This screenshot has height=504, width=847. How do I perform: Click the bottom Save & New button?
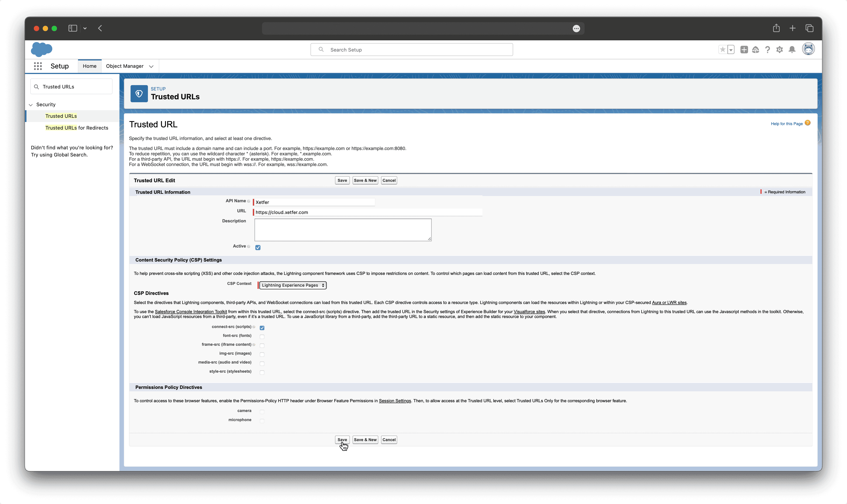365,440
